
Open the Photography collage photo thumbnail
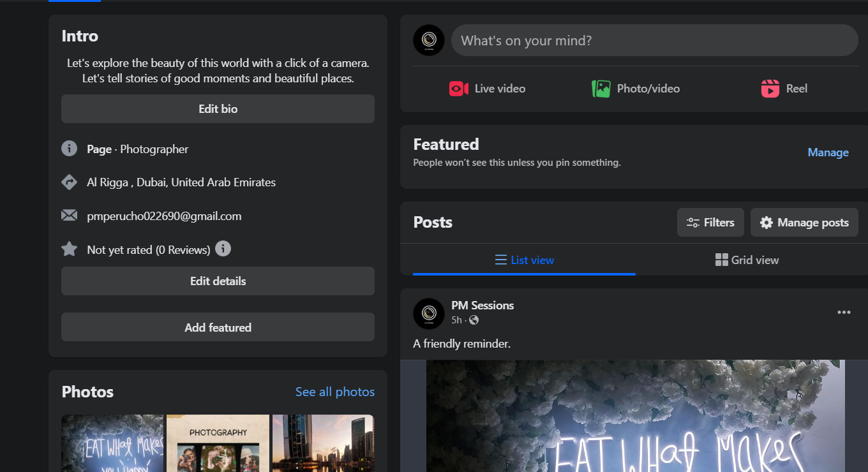tap(218, 444)
